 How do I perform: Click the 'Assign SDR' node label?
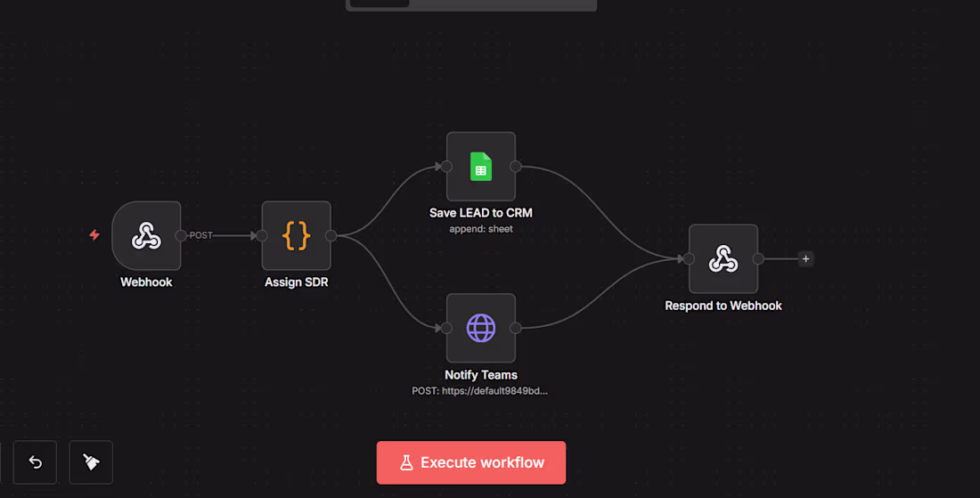[297, 282]
